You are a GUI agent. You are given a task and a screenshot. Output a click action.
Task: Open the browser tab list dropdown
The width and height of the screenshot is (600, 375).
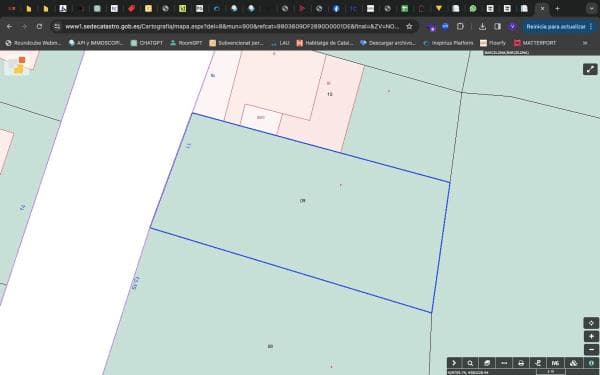point(591,8)
